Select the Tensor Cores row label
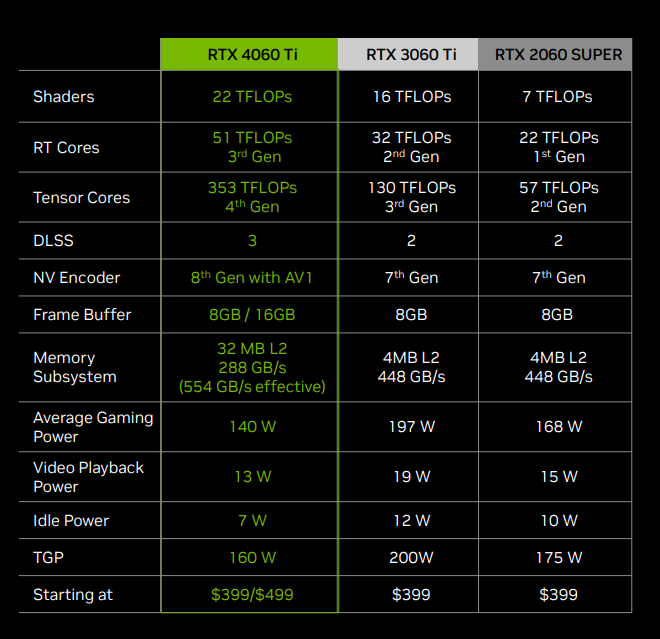Image resolution: width=660 pixels, height=639 pixels. (x=82, y=197)
